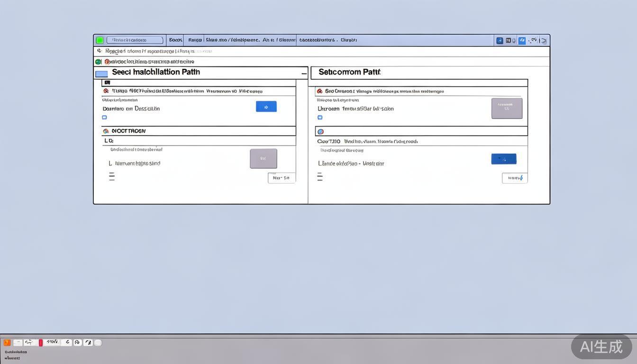Click the colorful icon next to 'OIOCTTROGN'
637x364 pixels.
click(x=106, y=131)
